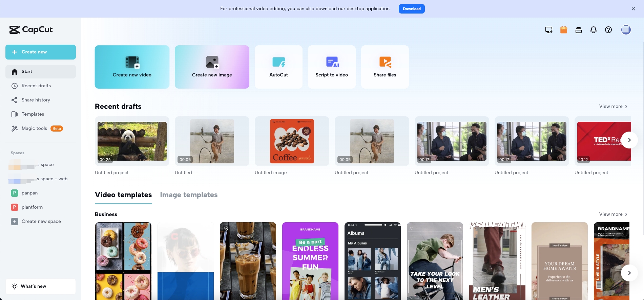Open Templates in sidebar
This screenshot has height=300, width=644.
pyautogui.click(x=41, y=114)
